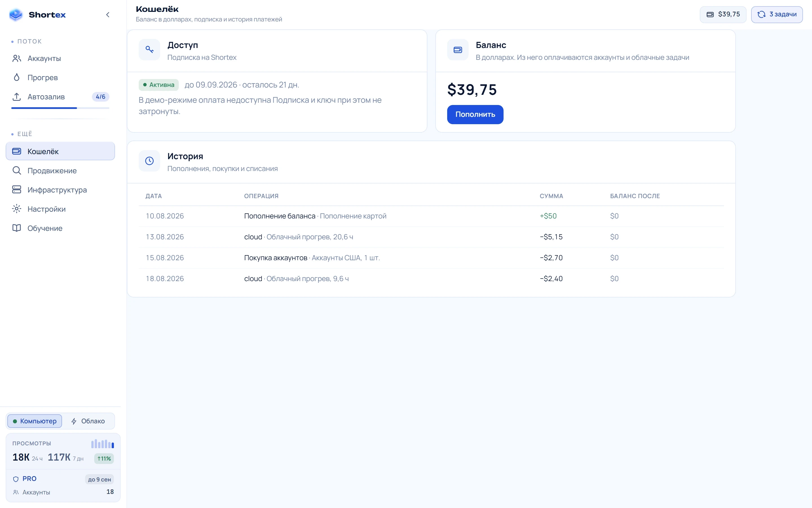Click the Покупка аккаунтов operation row
Image resolution: width=812 pixels, height=508 pixels.
(431, 258)
